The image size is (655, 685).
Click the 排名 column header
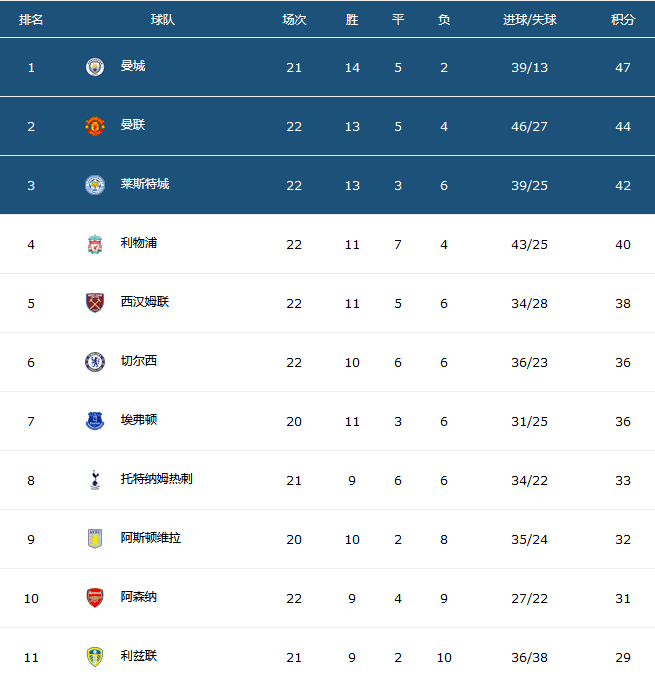pyautogui.click(x=31, y=20)
